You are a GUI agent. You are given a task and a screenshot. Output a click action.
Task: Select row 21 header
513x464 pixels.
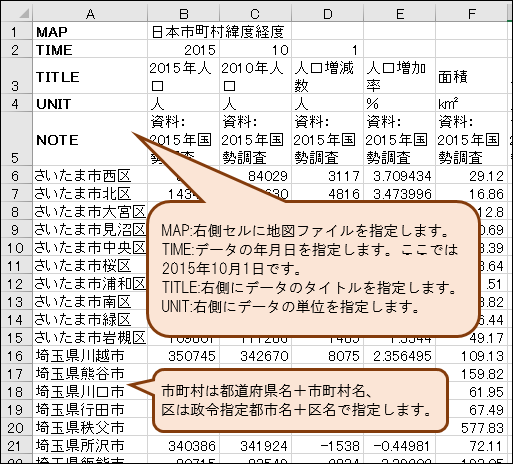click(16, 446)
